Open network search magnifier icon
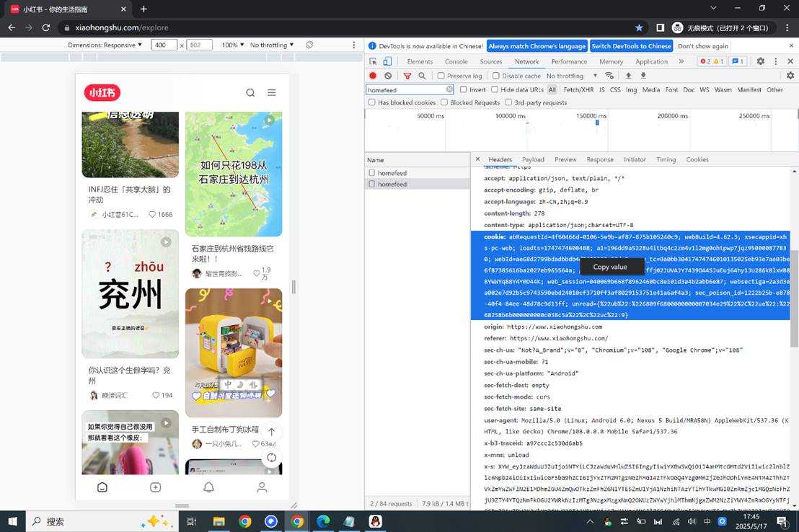The width and height of the screenshot is (799, 532). pyautogui.click(x=422, y=76)
